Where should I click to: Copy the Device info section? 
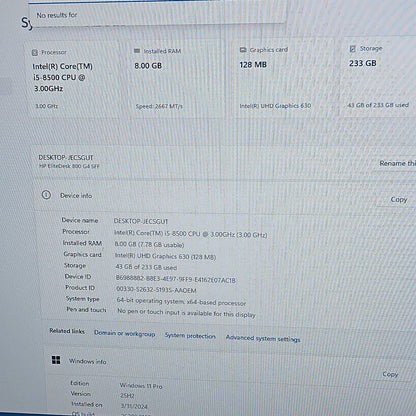(399, 199)
